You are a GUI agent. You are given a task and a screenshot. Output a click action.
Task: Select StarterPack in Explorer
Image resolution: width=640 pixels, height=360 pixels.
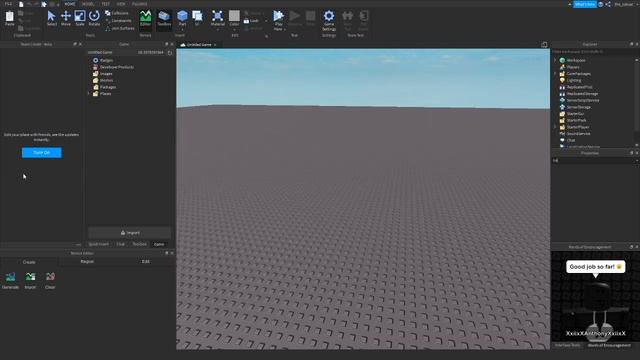pos(576,120)
